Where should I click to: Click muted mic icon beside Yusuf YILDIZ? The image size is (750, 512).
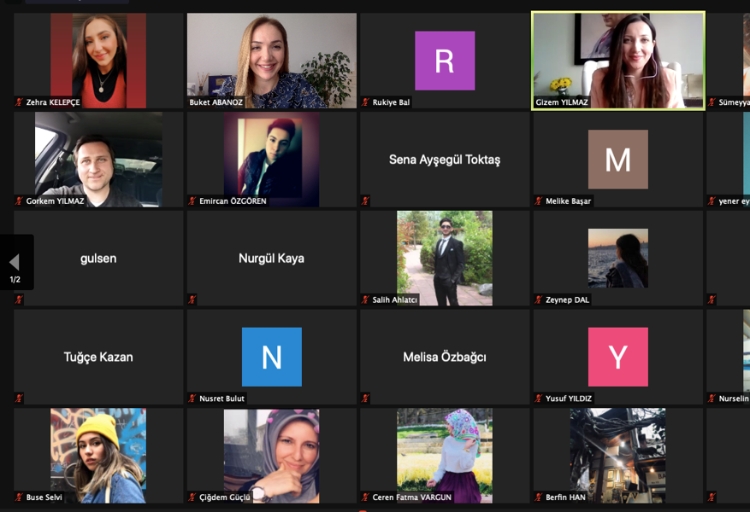[538, 398]
